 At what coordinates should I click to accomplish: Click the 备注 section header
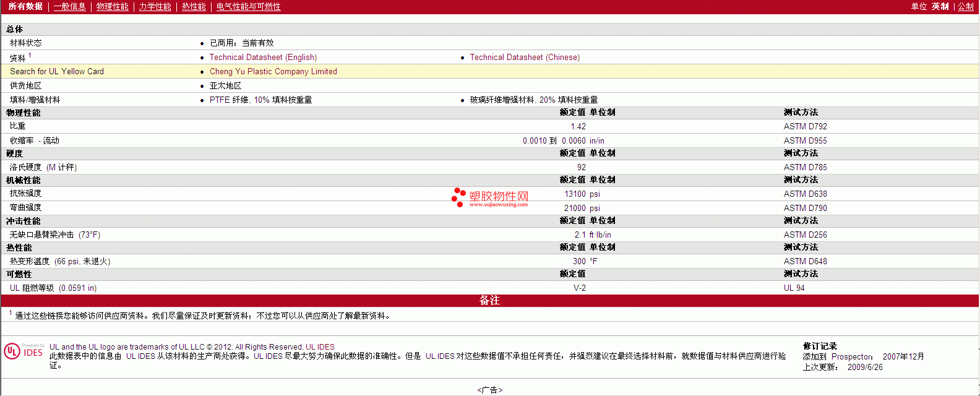489,300
